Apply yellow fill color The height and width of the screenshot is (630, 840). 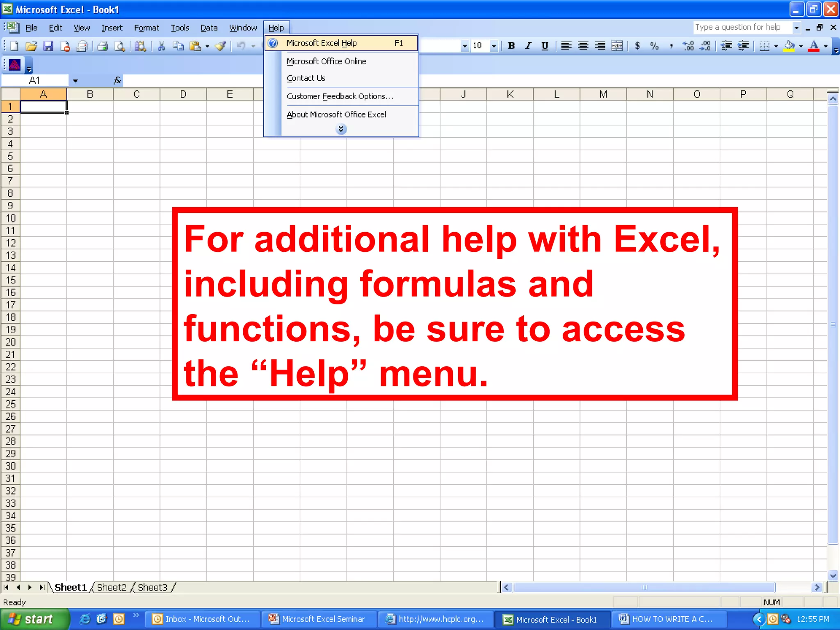pos(789,46)
